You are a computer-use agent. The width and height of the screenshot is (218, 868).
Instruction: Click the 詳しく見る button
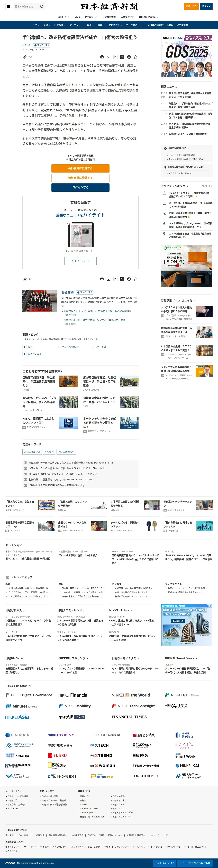point(80,261)
